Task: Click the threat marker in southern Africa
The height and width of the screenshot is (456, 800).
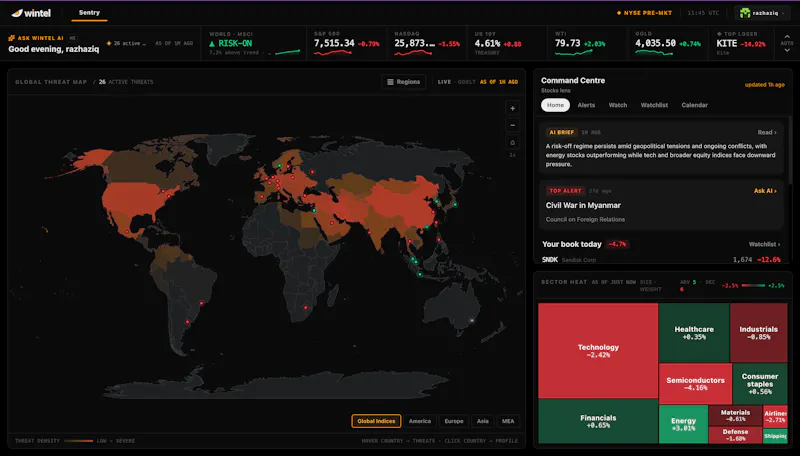Action: (x=306, y=308)
